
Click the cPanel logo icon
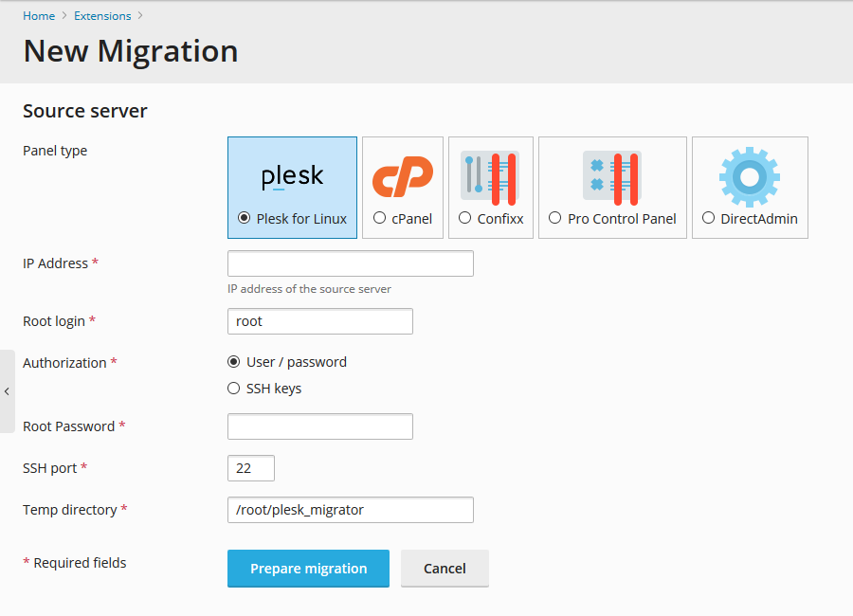point(402,177)
